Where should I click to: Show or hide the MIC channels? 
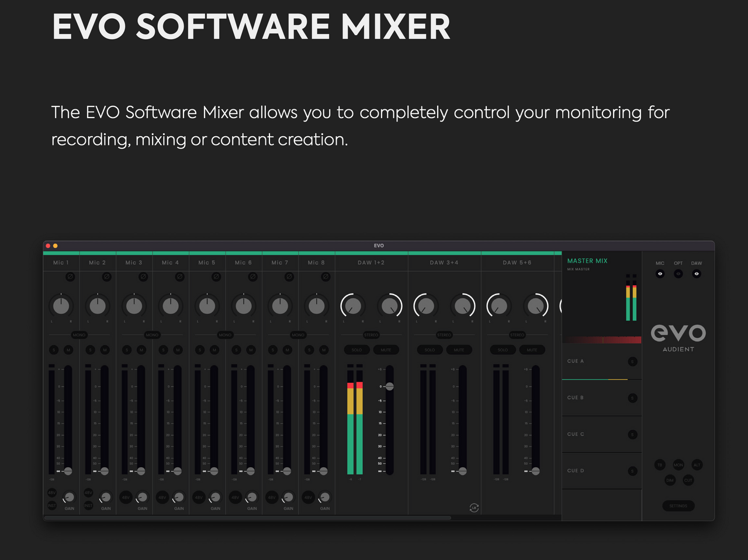pos(660,274)
